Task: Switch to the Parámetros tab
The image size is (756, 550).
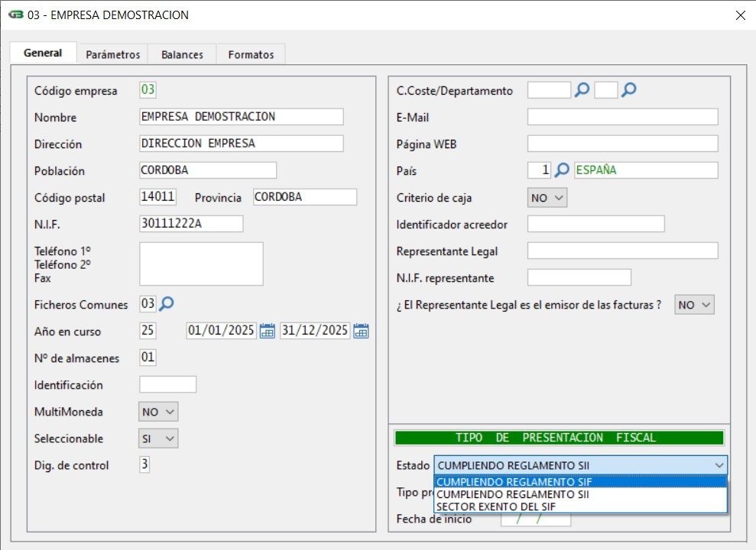Action: coord(113,54)
